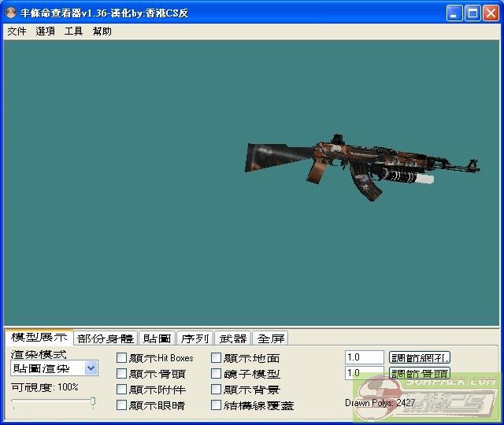Screen dimensions: 504x425
Task: Enable the 鏡子模型 checkbox
Action: tap(217, 374)
